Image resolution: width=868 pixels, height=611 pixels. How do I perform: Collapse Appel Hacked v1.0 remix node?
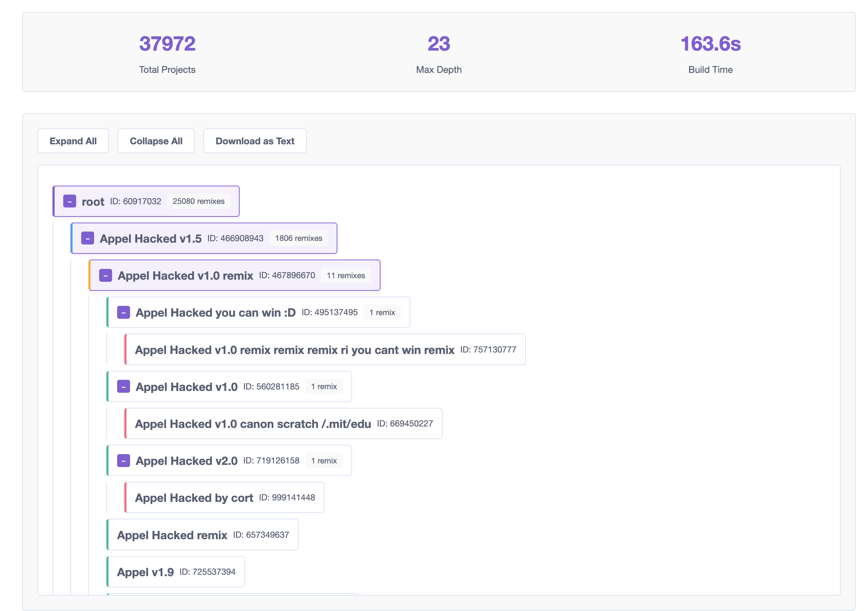coord(106,275)
